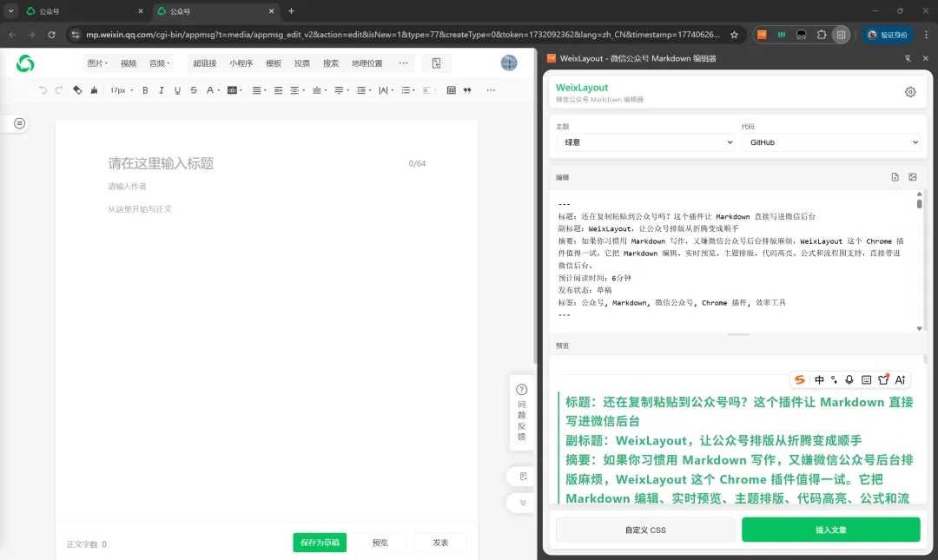The width and height of the screenshot is (938, 560).
Task: Open WeixLayout settings gear
Action: click(910, 92)
